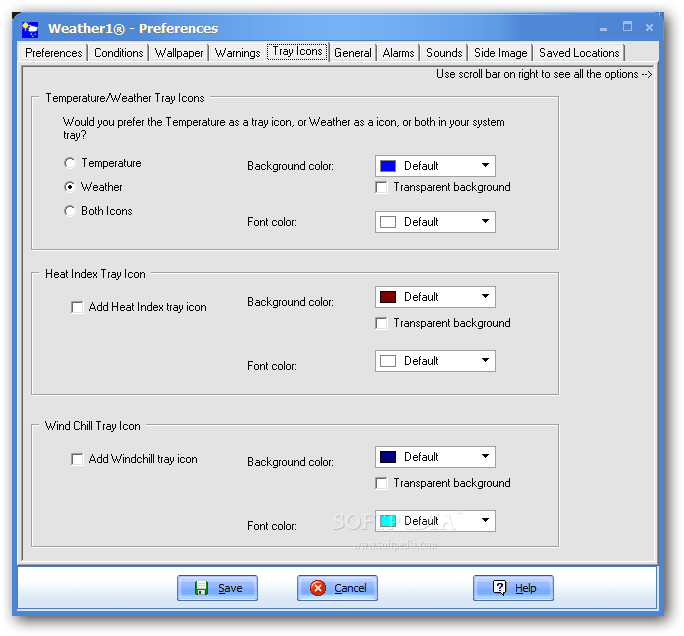684x636 pixels.
Task: Go to the Sounds tab
Action: [x=445, y=53]
